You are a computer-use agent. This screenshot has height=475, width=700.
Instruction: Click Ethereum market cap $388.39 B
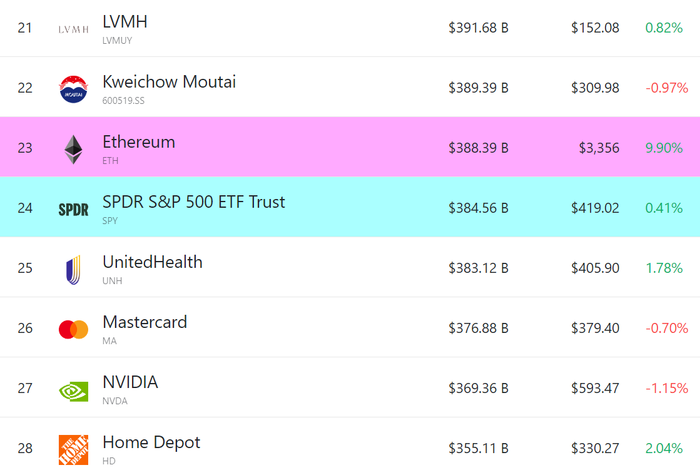click(x=479, y=148)
